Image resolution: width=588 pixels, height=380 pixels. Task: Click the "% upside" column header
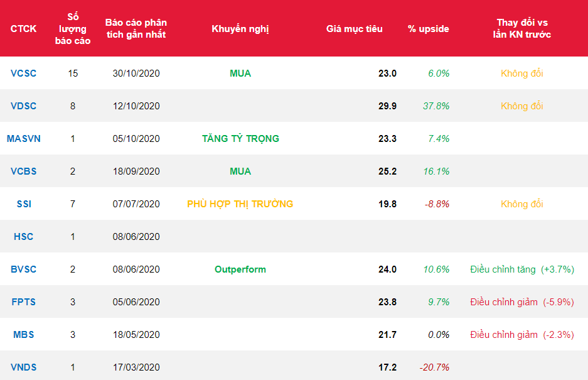pyautogui.click(x=429, y=29)
